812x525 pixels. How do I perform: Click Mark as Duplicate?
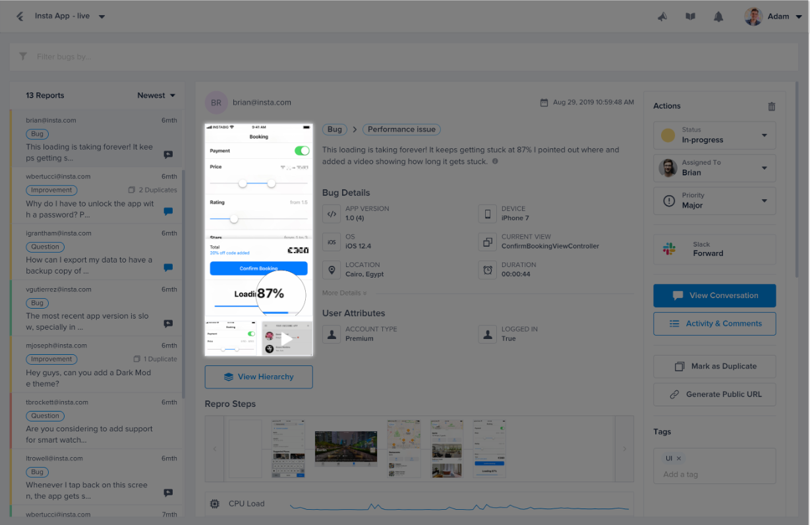click(714, 366)
